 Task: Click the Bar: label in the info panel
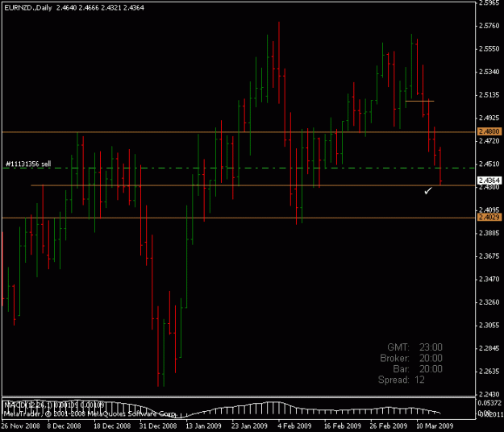point(401,369)
